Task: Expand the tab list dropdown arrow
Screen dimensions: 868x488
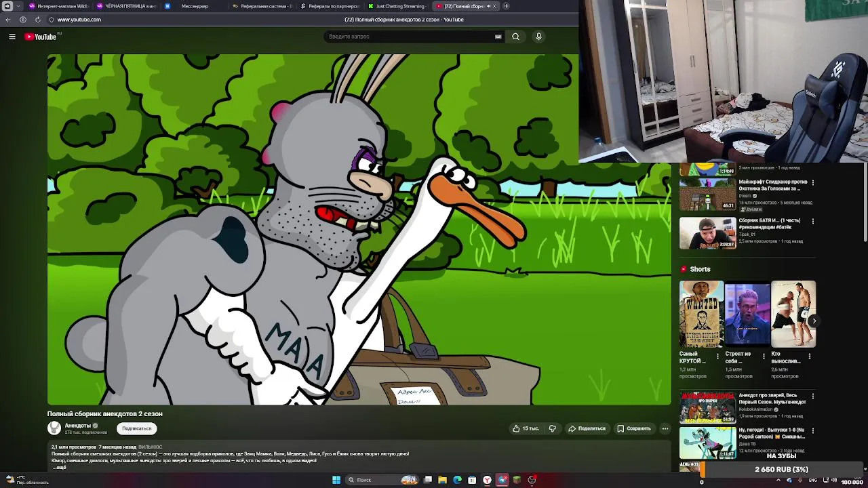Action: click(x=18, y=6)
